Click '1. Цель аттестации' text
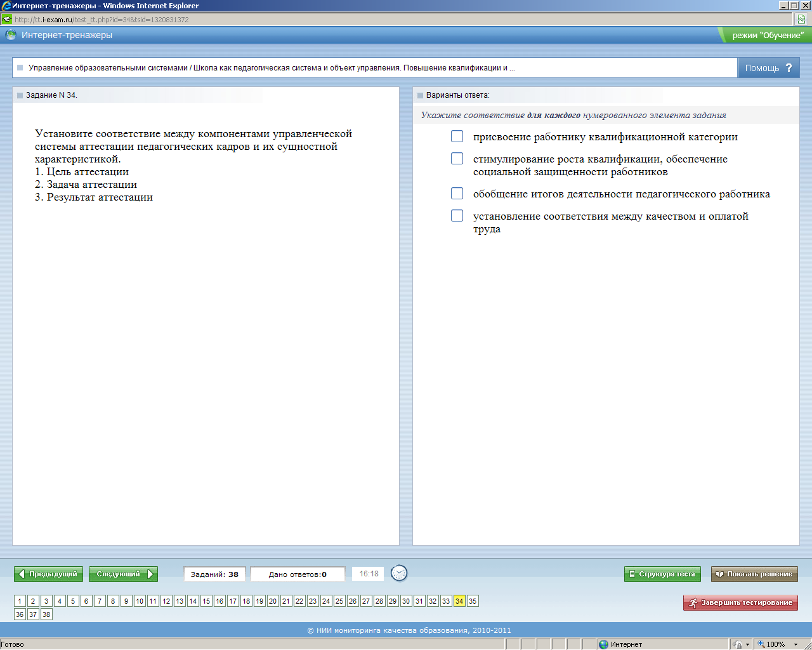Viewport: 812px width, 650px height. click(82, 172)
